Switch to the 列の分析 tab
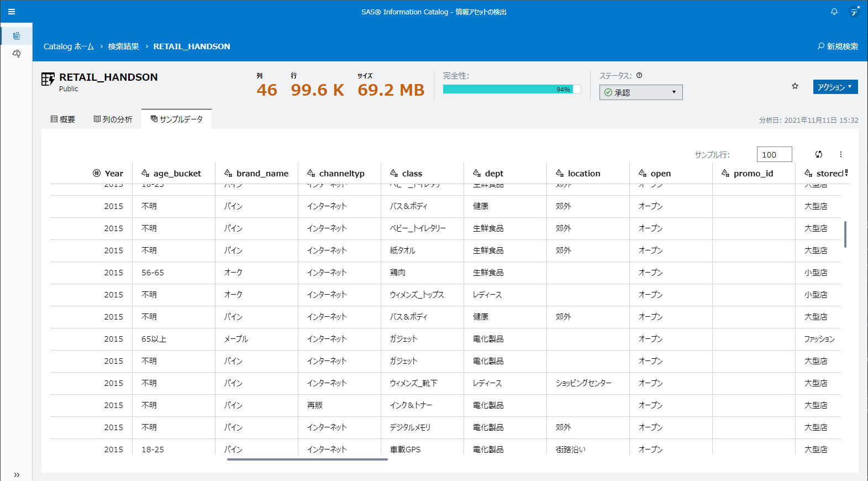 tap(113, 119)
